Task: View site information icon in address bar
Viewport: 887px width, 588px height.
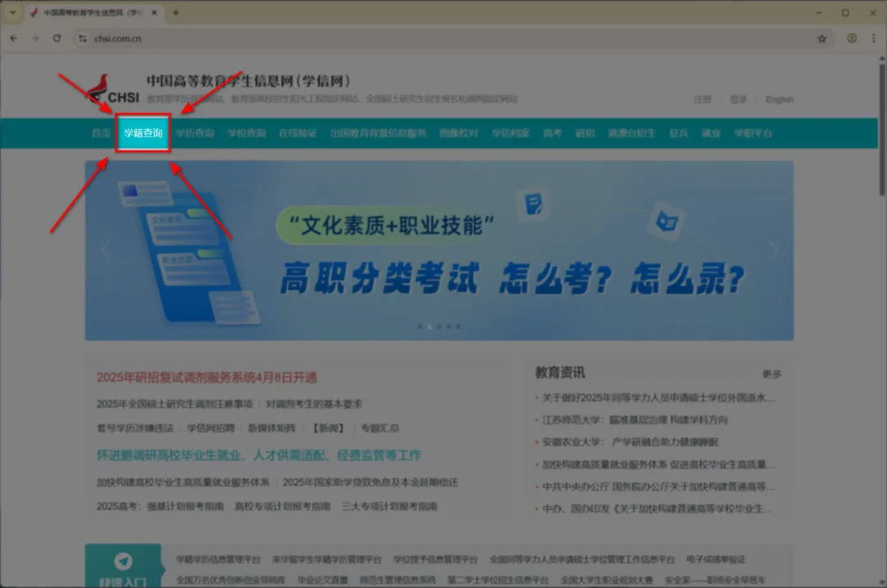Action: click(83, 39)
